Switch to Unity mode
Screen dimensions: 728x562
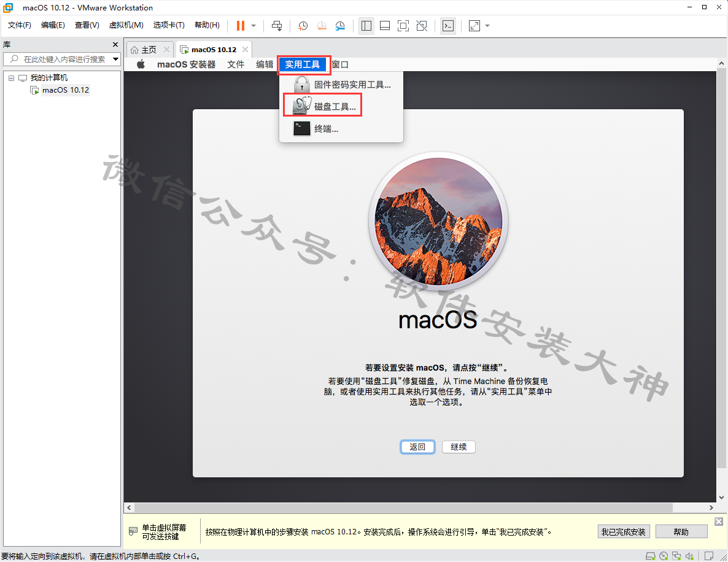[422, 26]
